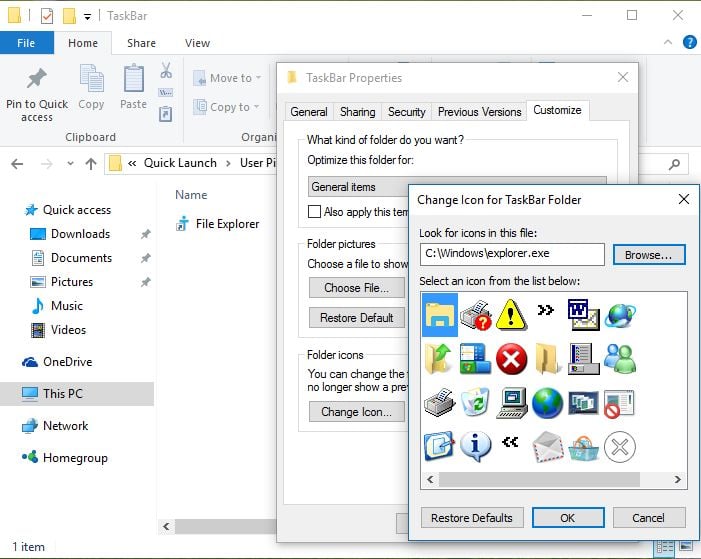
Task: Pick the double left chevron icon
Action: pyautogui.click(x=510, y=442)
